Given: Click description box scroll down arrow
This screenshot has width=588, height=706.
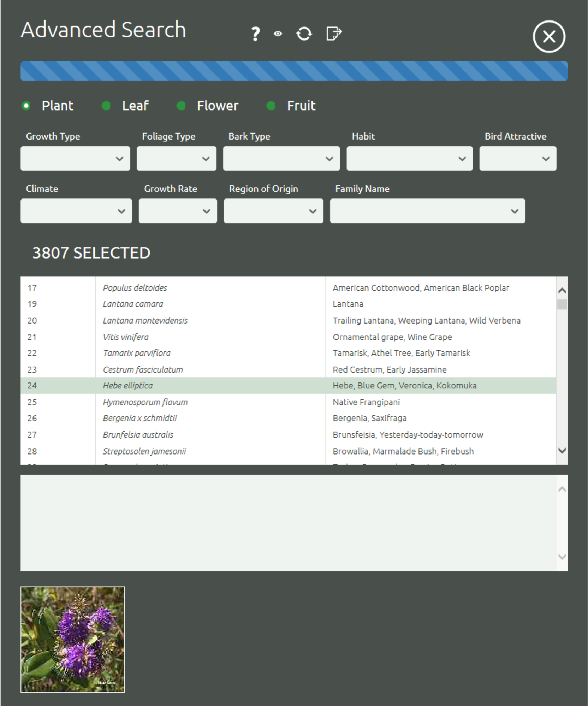Looking at the screenshot, I should tap(562, 557).
